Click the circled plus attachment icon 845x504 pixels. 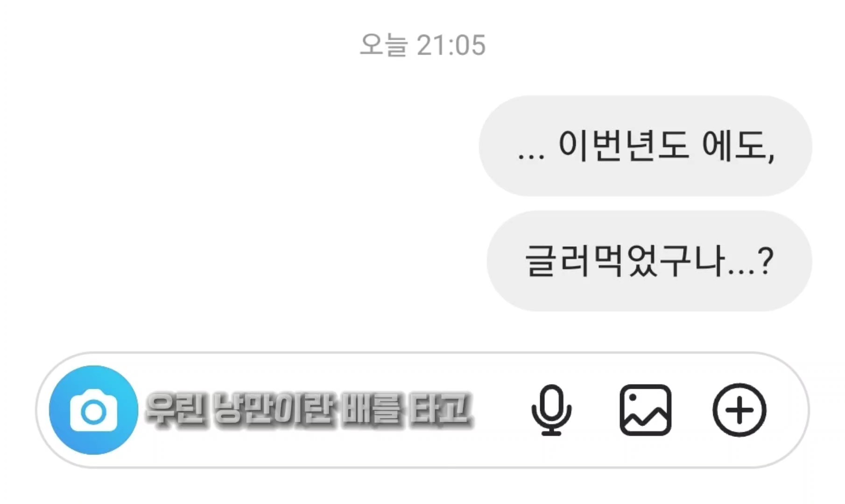[x=739, y=410]
